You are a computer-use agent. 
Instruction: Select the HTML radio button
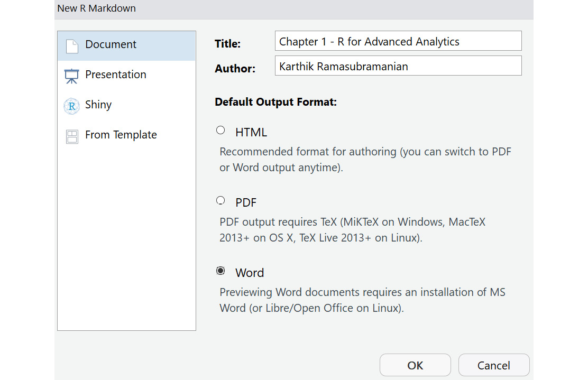tap(221, 130)
